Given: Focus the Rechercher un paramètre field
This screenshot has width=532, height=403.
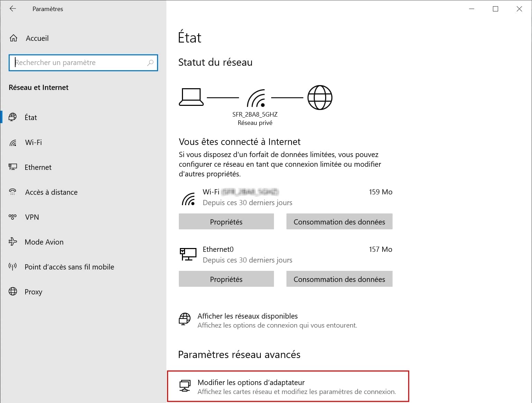Looking at the screenshot, I should pyautogui.click(x=80, y=63).
